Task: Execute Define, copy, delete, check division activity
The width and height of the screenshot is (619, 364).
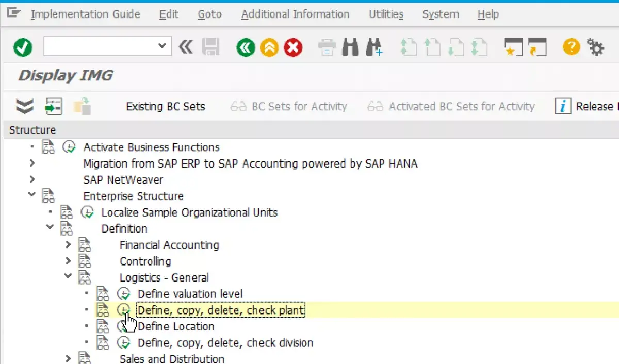Action: [x=123, y=343]
